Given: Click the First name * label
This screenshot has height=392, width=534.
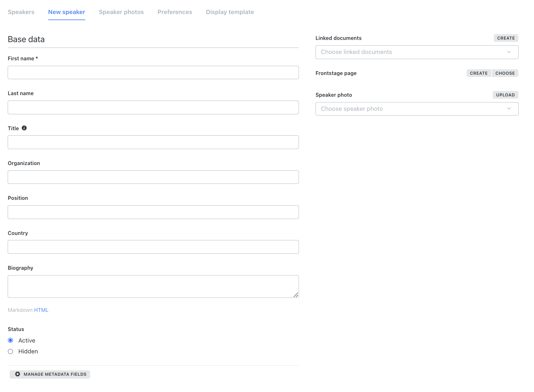Looking at the screenshot, I should coord(23,58).
